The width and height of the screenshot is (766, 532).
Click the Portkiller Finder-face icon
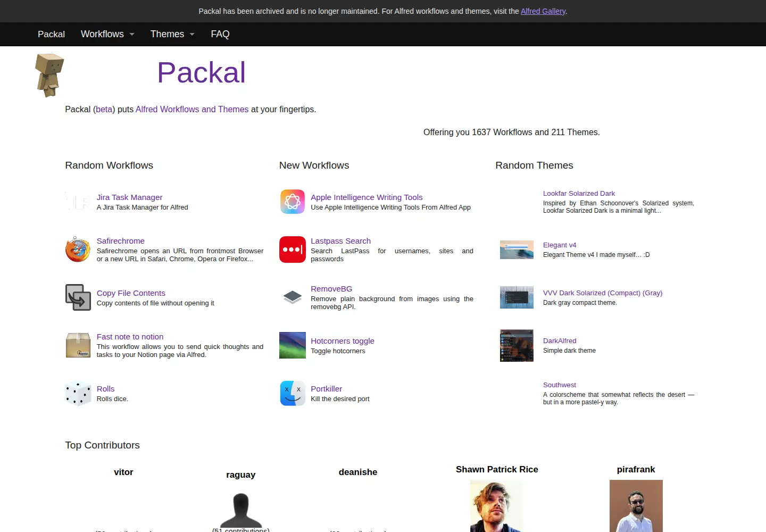(x=293, y=393)
